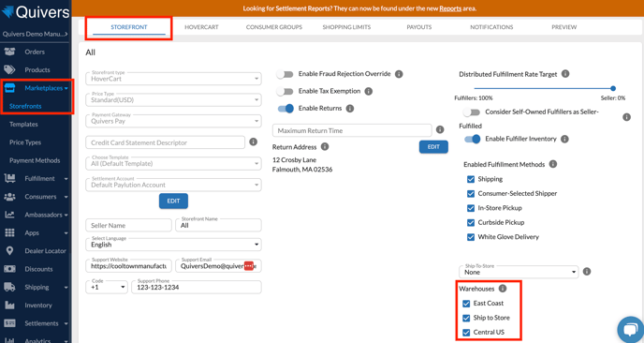Uncheck the Shipping fulfillment method
This screenshot has height=343, width=644.
click(471, 179)
